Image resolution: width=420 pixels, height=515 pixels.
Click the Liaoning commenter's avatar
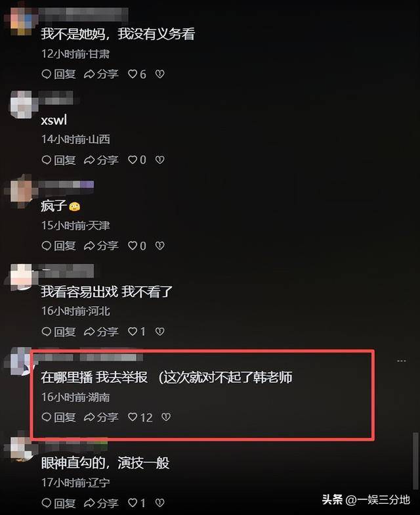21,449
